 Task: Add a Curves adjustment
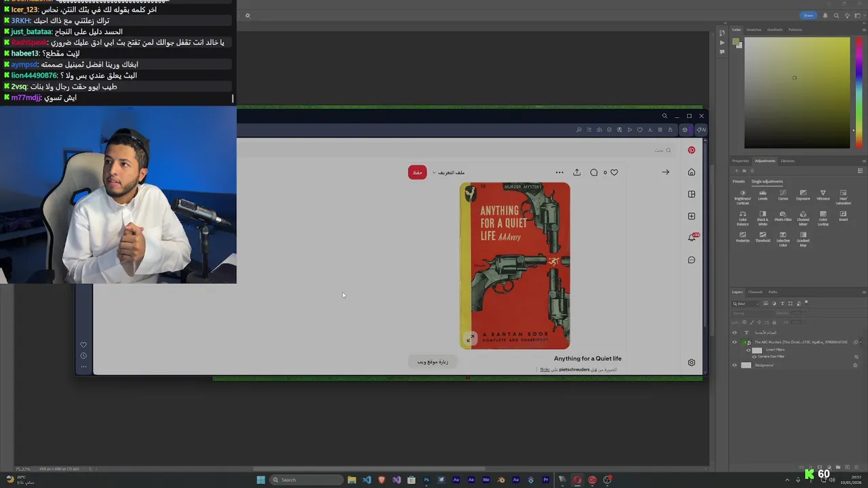783,195
